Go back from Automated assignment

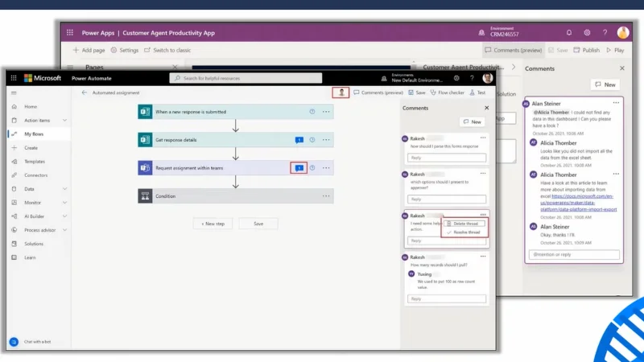click(x=85, y=93)
